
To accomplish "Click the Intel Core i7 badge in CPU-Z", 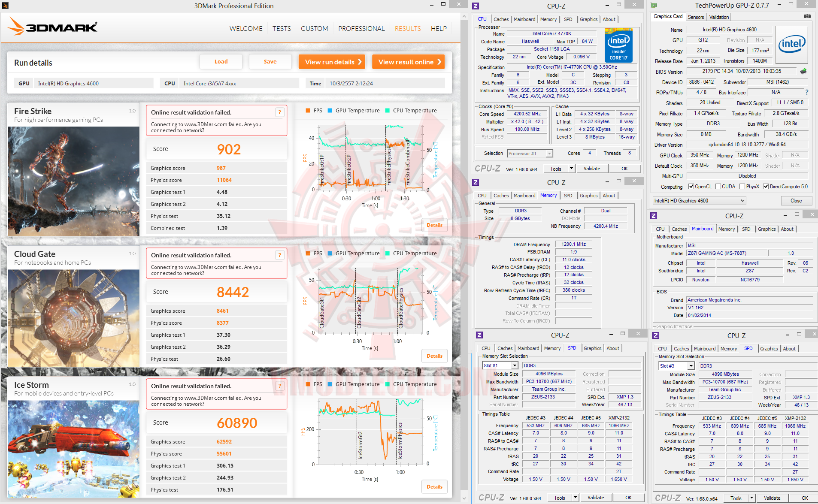I will click(618, 45).
